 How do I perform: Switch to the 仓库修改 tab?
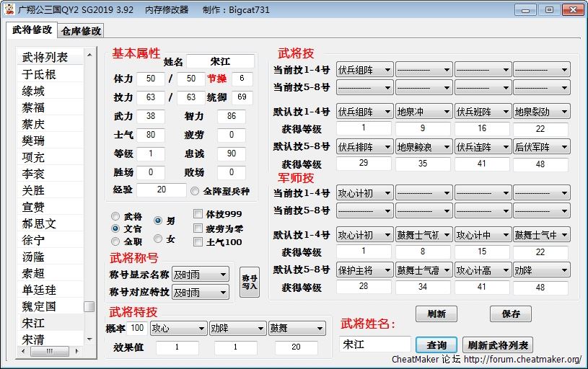click(82, 30)
